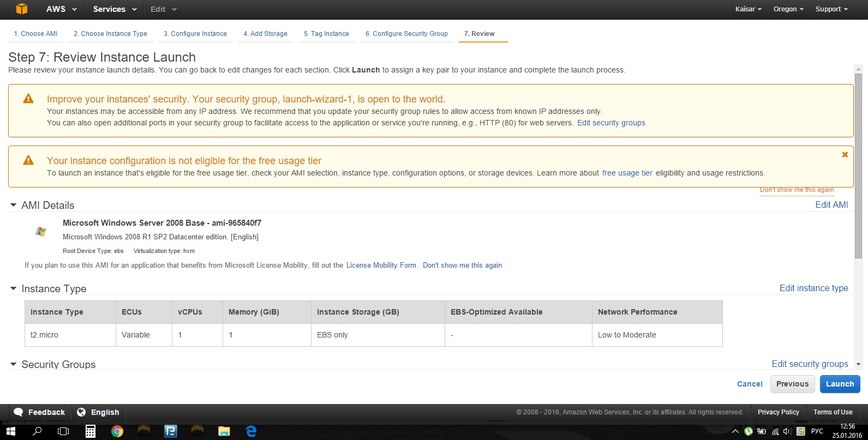Click the taskbar clock 12:56
Screen dimensions: 868x440
coord(847,426)
